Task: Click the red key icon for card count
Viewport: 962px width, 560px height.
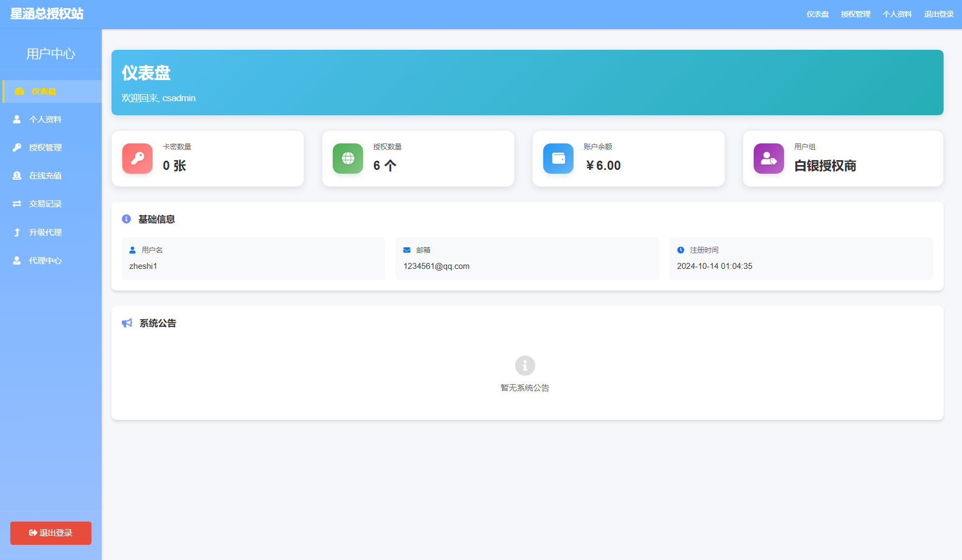Action: pyautogui.click(x=137, y=159)
